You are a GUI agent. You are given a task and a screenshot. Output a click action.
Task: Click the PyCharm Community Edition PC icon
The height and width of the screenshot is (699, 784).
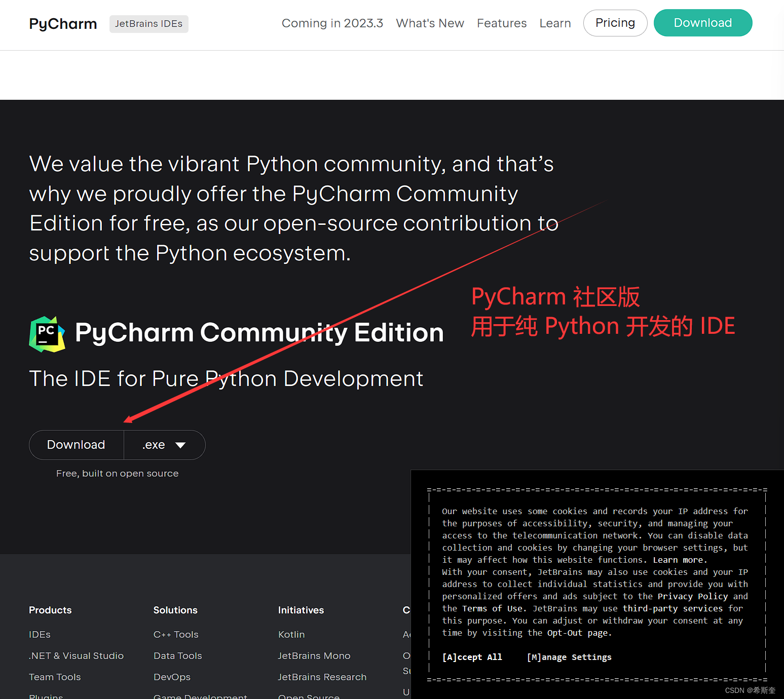coord(47,334)
